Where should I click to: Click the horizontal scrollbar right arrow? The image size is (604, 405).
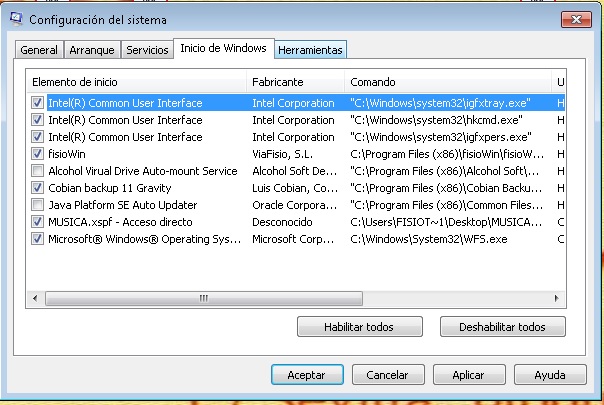[x=556, y=298]
